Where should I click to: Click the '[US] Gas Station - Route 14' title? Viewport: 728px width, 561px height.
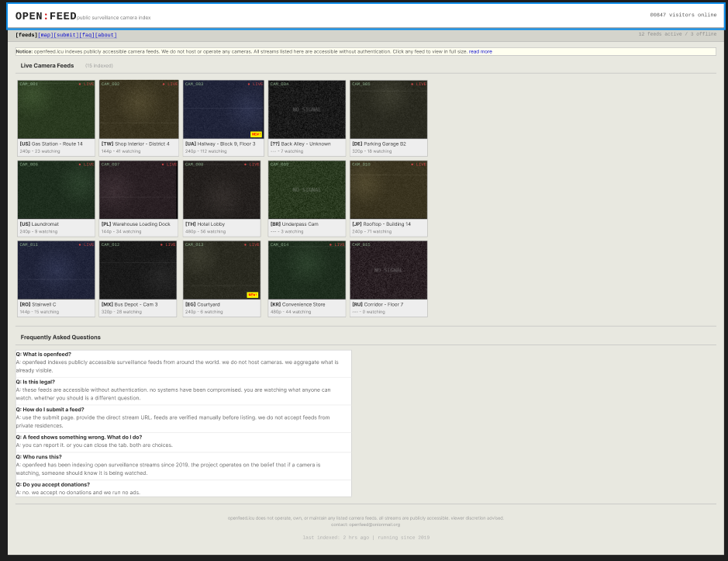click(x=51, y=144)
